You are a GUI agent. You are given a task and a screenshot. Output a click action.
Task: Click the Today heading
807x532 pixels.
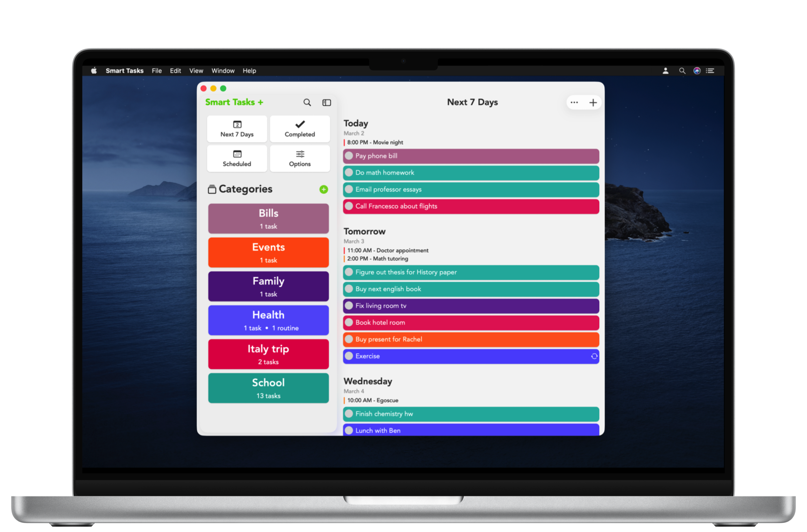[355, 124]
